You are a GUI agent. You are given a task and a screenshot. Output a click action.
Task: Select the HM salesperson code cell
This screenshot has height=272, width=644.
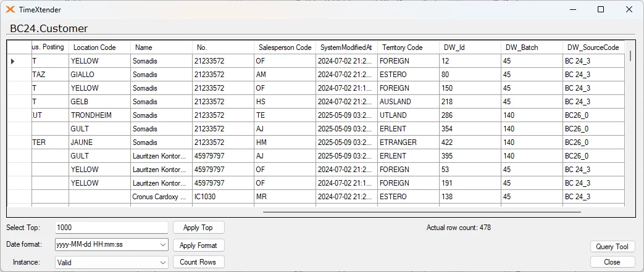pyautogui.click(x=285, y=142)
